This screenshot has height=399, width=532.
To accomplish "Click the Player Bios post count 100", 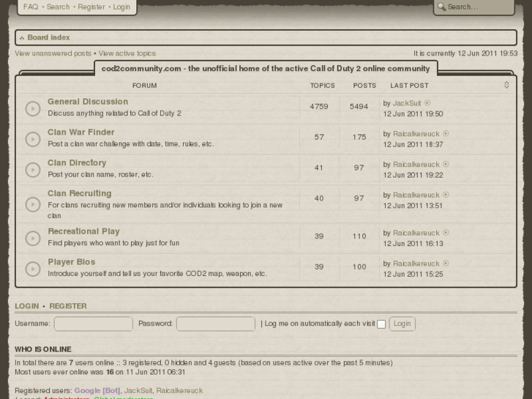I will click(x=359, y=267).
